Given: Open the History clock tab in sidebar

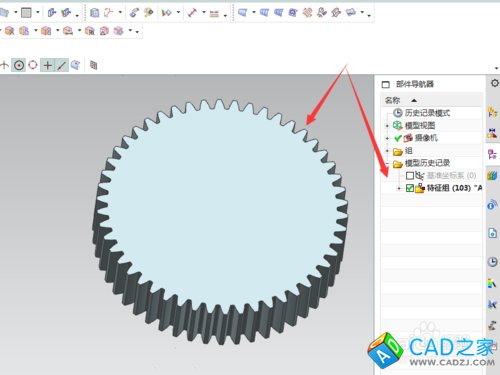Looking at the screenshot, I should 492,262.
